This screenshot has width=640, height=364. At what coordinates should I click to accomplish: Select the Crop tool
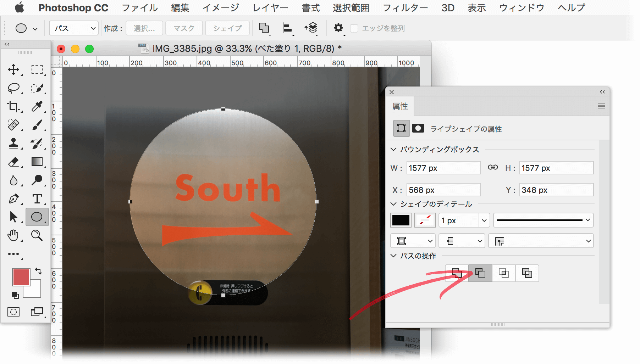coord(13,106)
